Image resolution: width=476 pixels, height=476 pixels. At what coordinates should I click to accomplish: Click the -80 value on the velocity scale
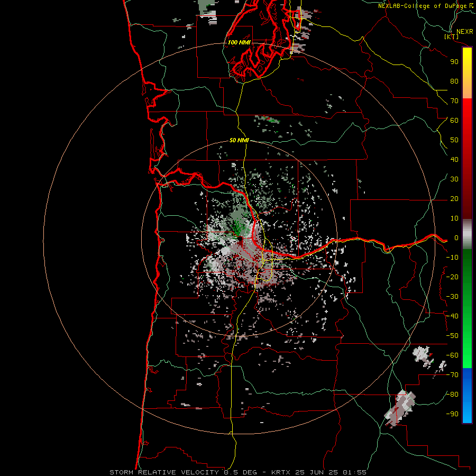pos(452,395)
